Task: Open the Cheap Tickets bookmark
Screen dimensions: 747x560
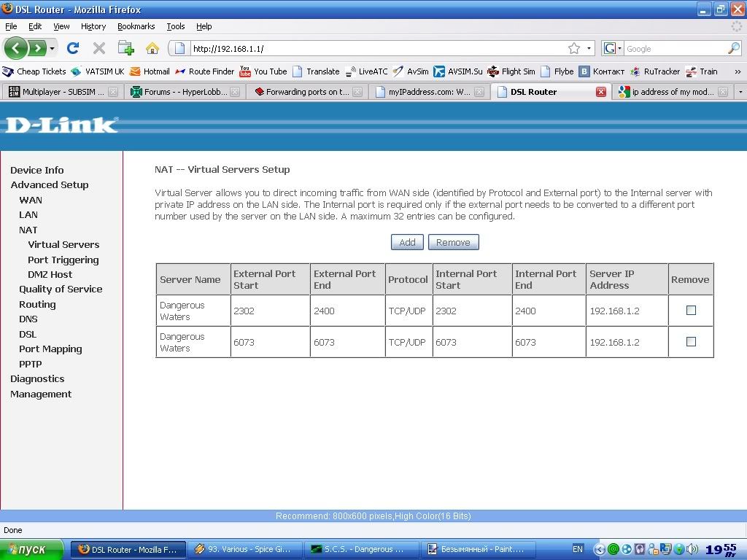Action: [34, 71]
